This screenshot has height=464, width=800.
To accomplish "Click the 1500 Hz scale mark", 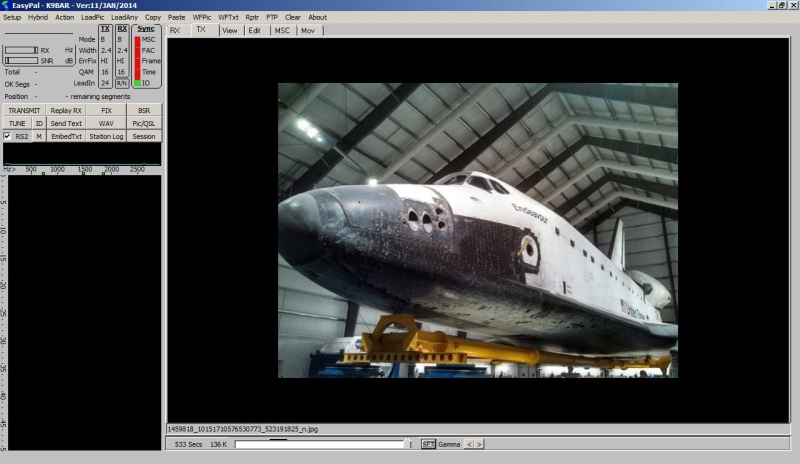I will (x=85, y=169).
